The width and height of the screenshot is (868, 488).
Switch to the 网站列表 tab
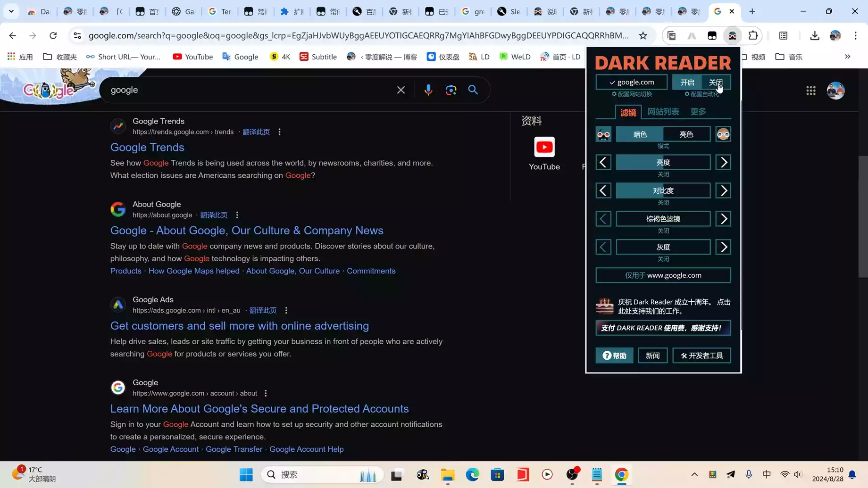pyautogui.click(x=663, y=112)
